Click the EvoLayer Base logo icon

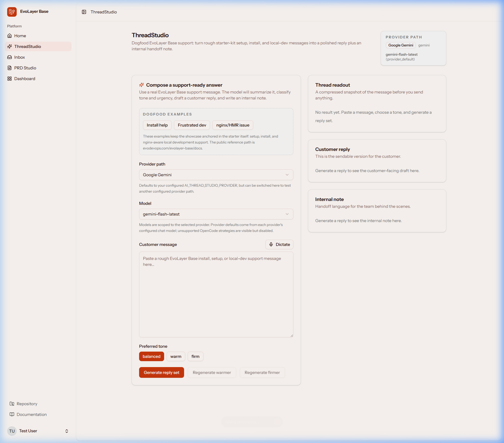[x=12, y=12]
